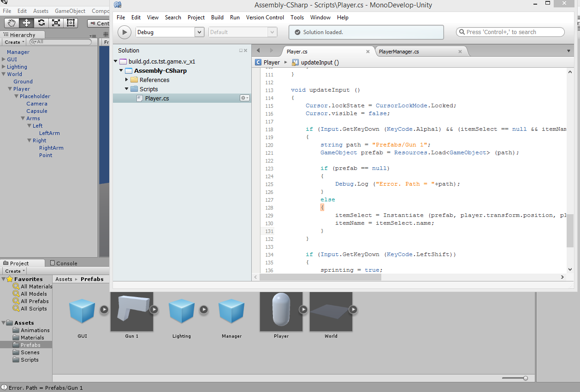Open the Create dropdown in Hierarchy panel
The height and width of the screenshot is (392, 580).
pyautogui.click(x=14, y=42)
